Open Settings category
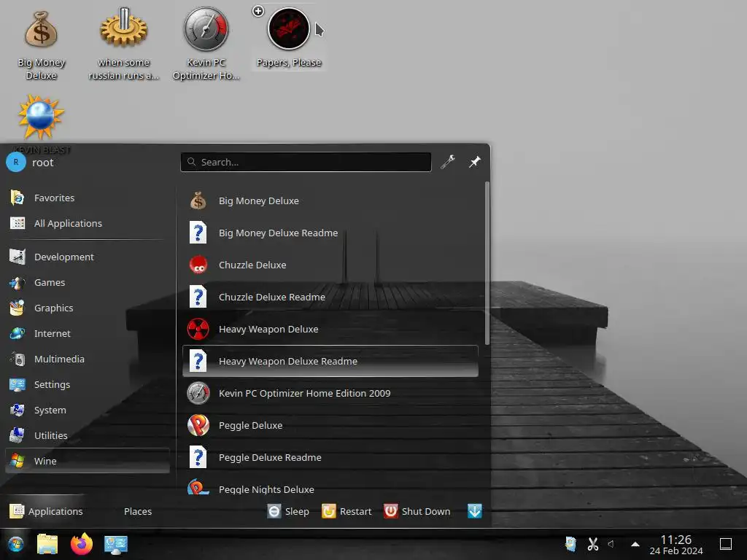This screenshot has height=560, width=747. tap(87, 384)
